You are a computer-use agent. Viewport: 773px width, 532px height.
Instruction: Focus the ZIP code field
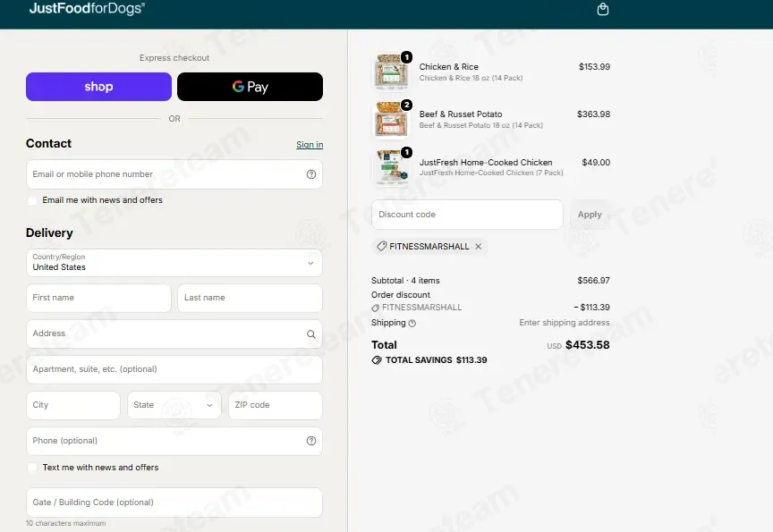coord(276,405)
